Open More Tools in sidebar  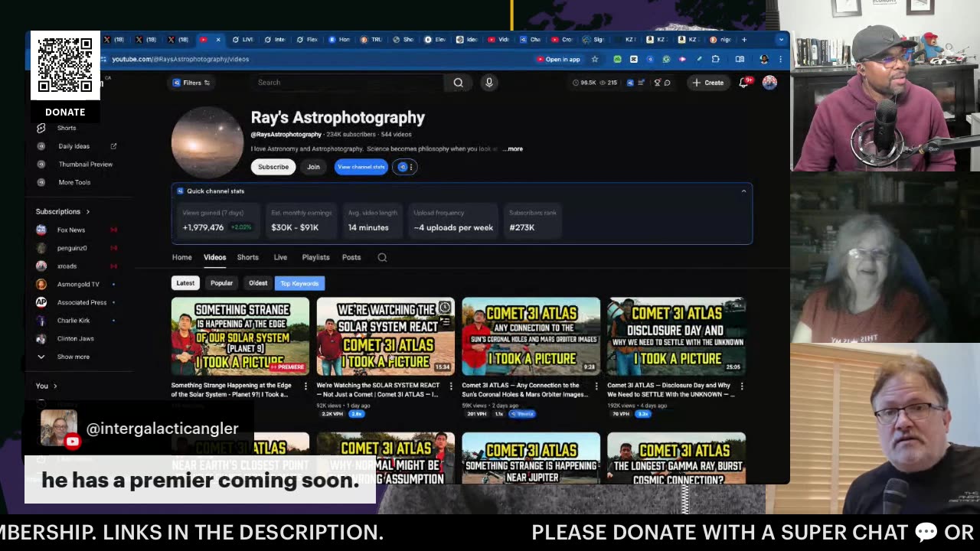(x=74, y=183)
